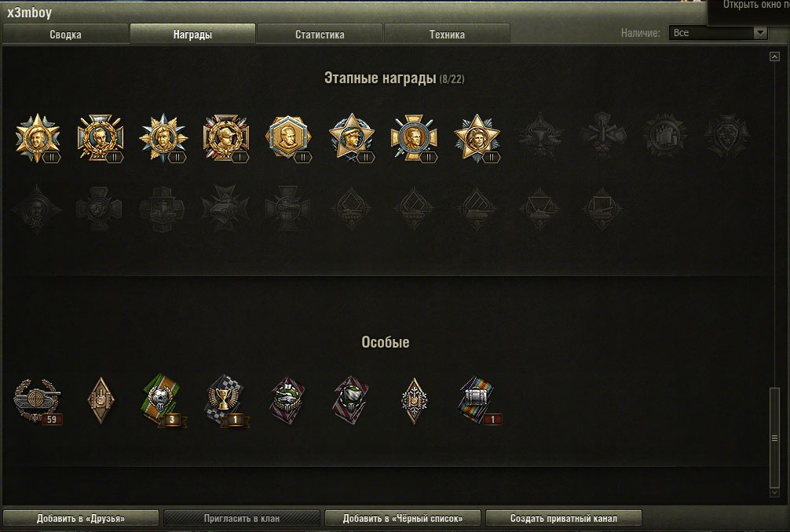The image size is (790, 532).
Task: Select the stage medal marked with class I
Action: point(225,138)
